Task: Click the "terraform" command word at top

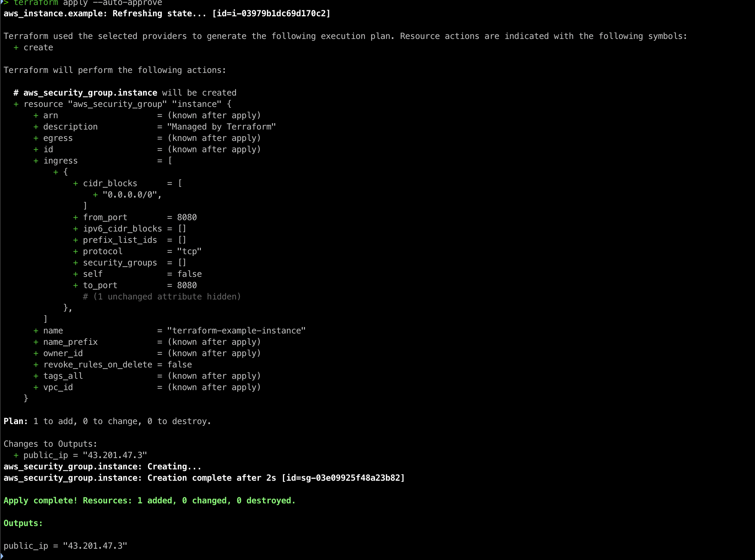Action: [x=35, y=3]
